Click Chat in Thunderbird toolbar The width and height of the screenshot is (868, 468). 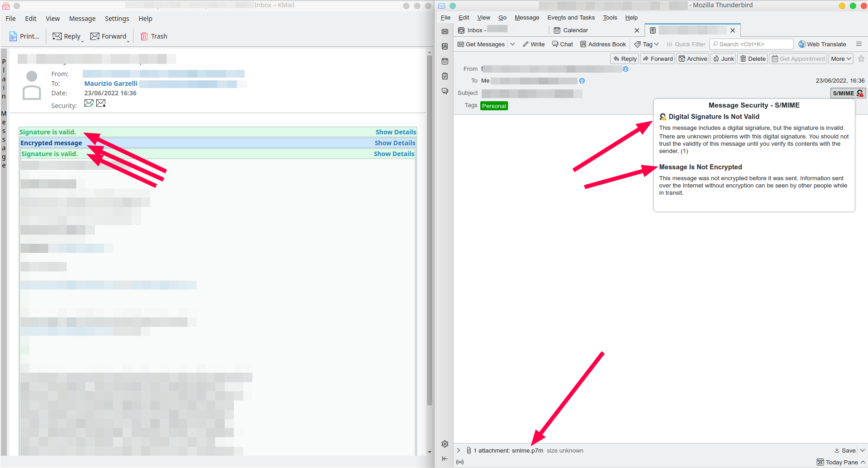pos(562,44)
